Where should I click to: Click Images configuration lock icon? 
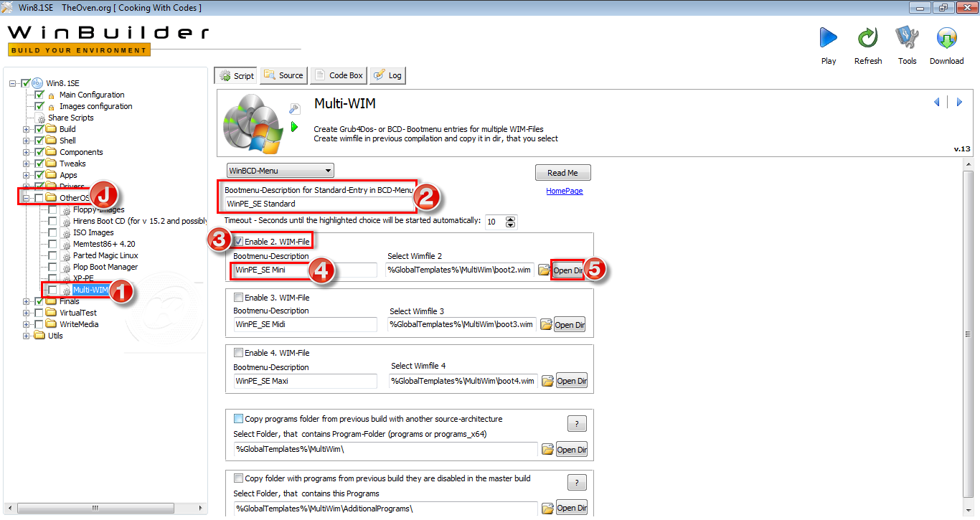point(52,107)
